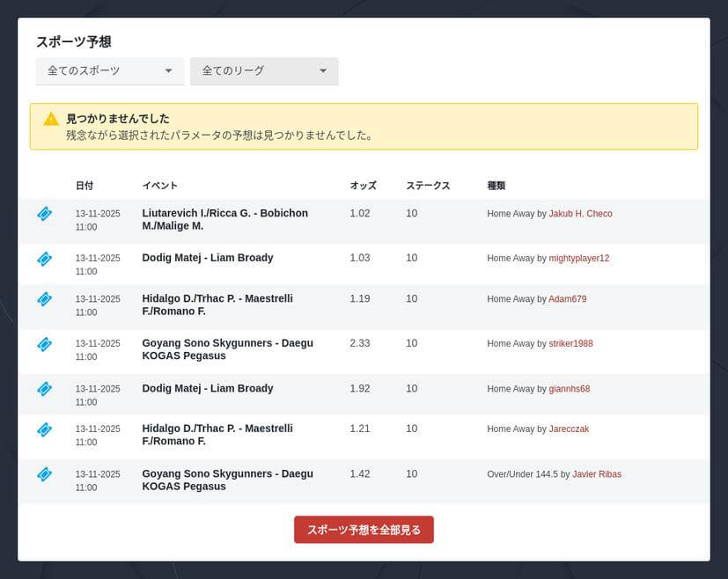Click the ticket icon beside Goyang Sono Skygunners 2.33 row

(x=44, y=344)
